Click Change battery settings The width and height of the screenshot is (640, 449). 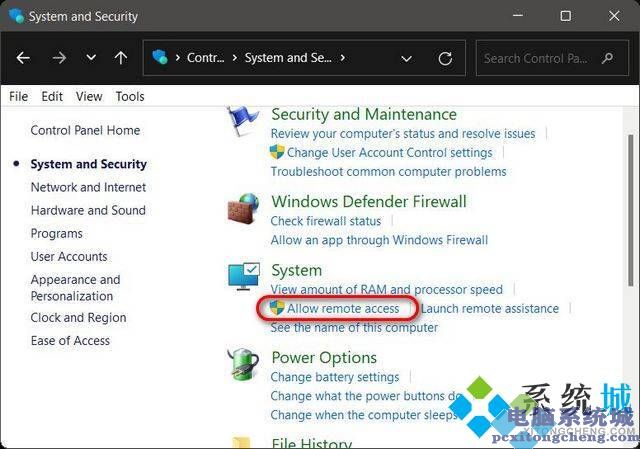[335, 377]
